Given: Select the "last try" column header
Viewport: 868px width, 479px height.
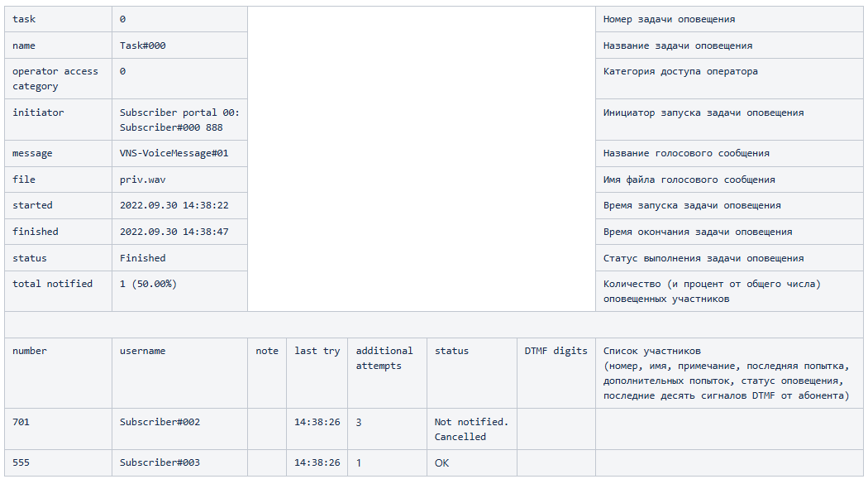Looking at the screenshot, I should coord(317,351).
